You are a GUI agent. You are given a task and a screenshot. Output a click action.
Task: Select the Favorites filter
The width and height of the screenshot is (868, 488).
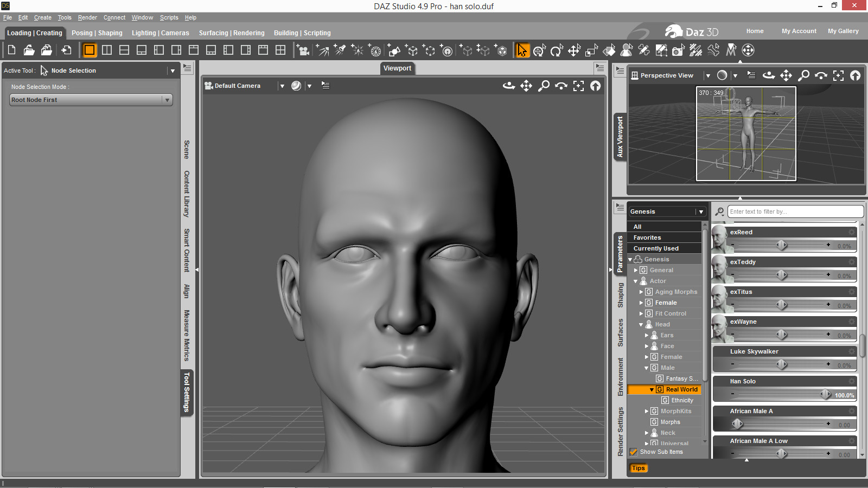(x=664, y=237)
